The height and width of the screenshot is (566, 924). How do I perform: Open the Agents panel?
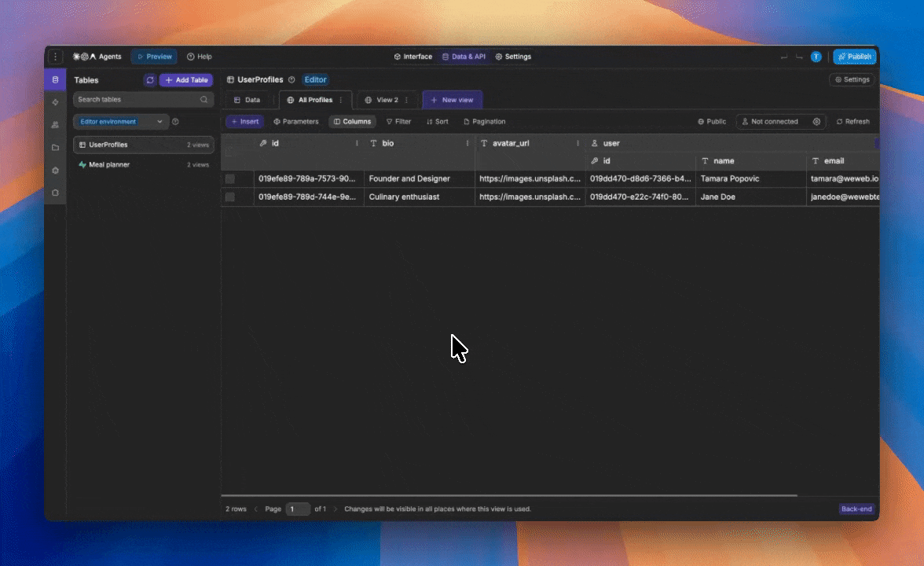pyautogui.click(x=97, y=57)
